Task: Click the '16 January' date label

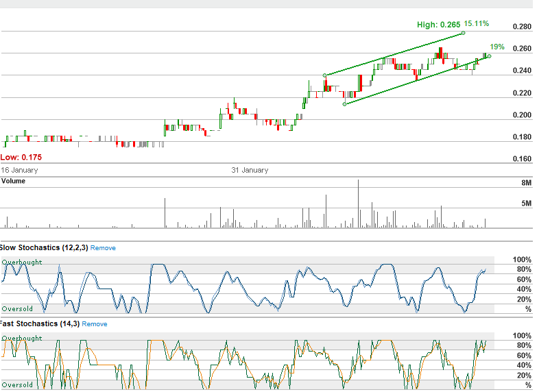Action: [19, 170]
